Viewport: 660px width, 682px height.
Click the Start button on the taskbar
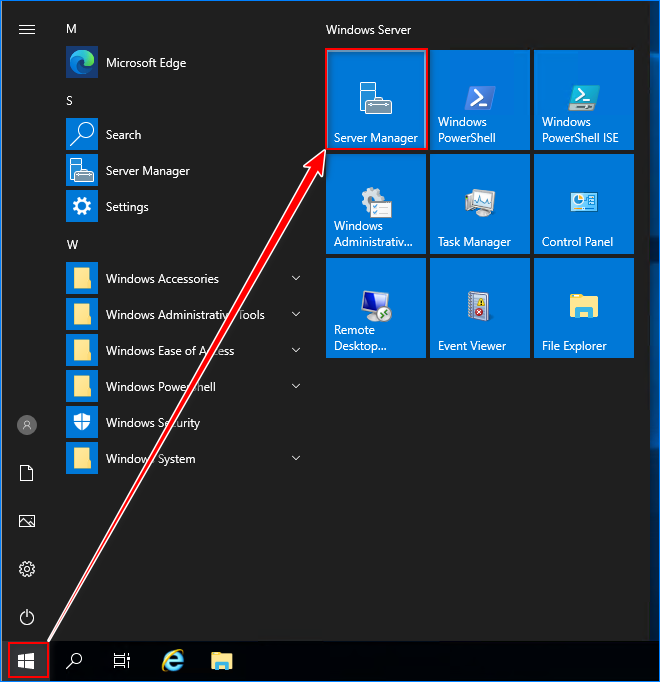(27, 661)
